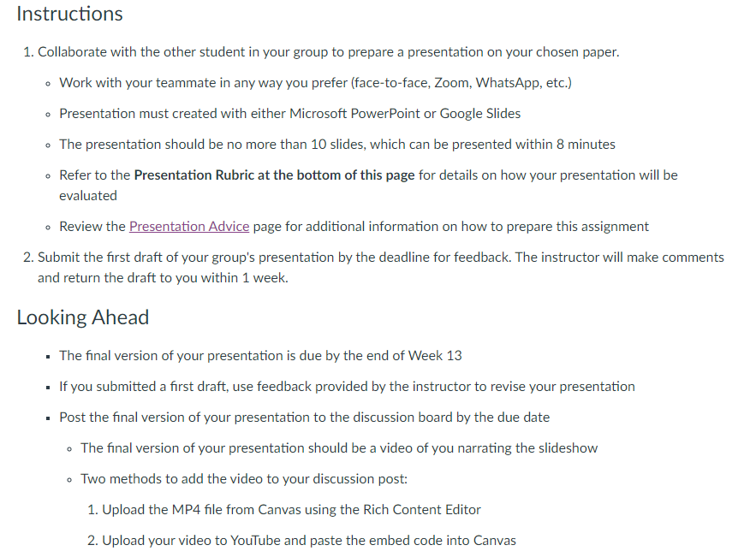Click the Instructions heading
This screenshot has height=557, width=756.
point(69,14)
